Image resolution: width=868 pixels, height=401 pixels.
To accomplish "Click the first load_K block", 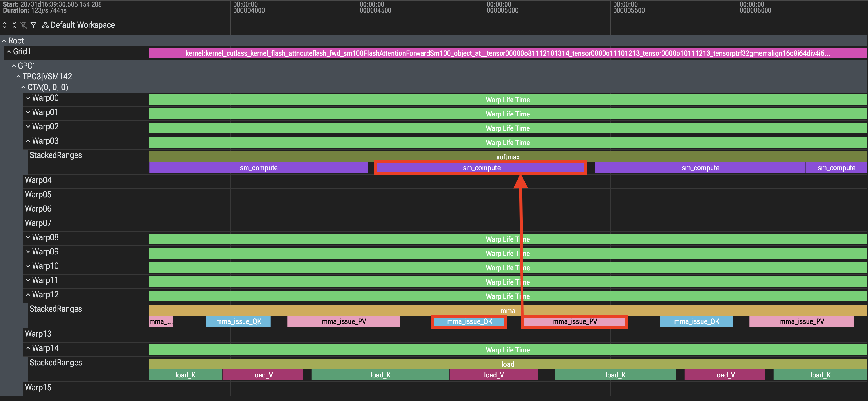I will 185,375.
